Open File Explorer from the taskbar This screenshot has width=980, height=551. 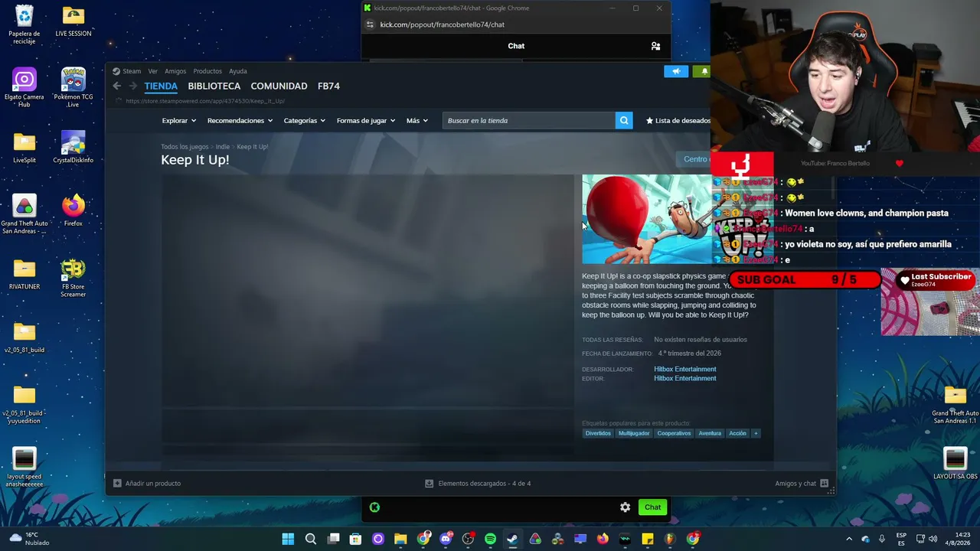[400, 539]
